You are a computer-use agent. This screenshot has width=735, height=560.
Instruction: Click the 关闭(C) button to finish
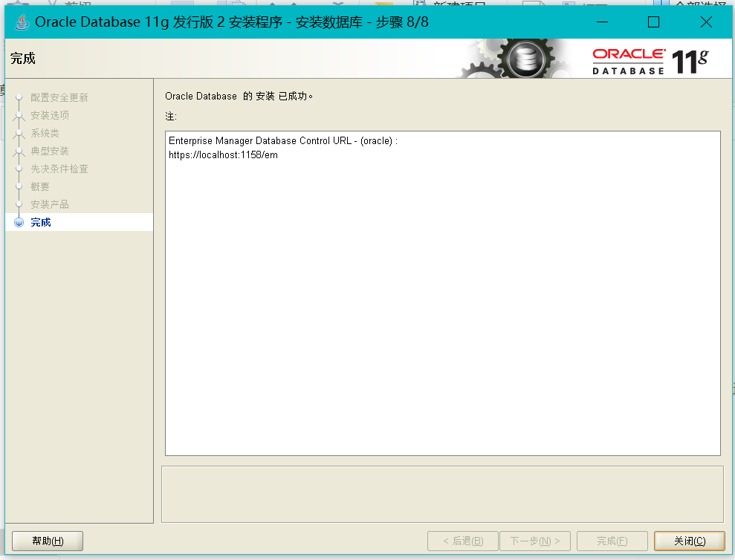(x=689, y=541)
